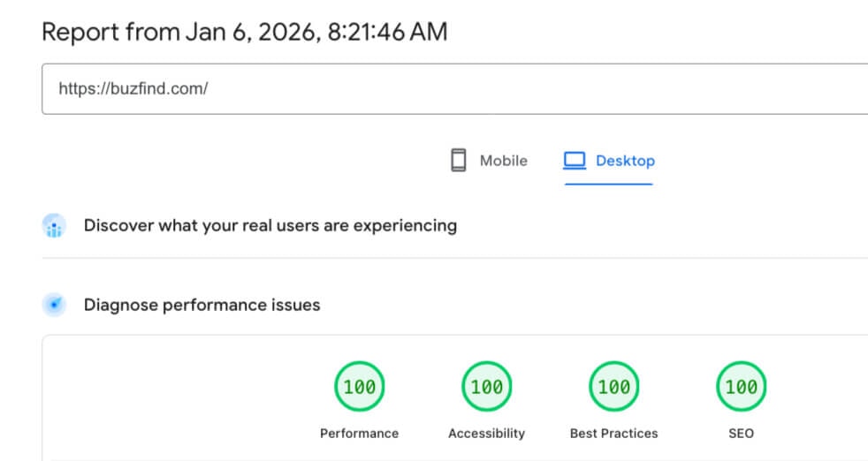Click the Accessibility 100 score gauge
Image resolution: width=868 pixels, height=461 pixels.
coord(486,386)
